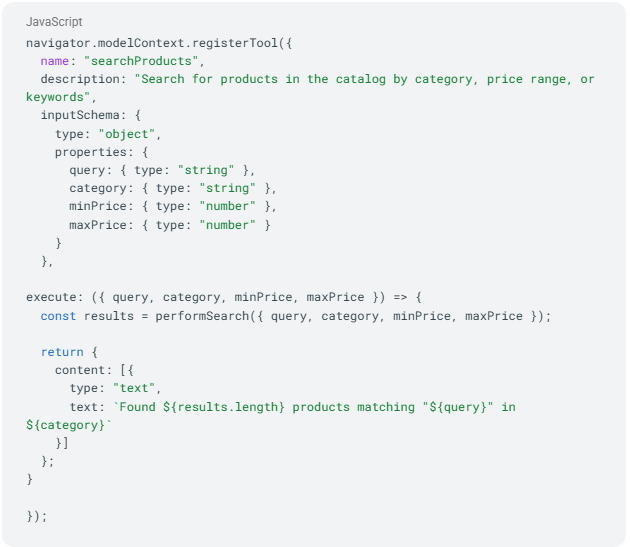Click the purple name property keyword
Image resolution: width=630 pixels, height=547 pixels.
55,61
